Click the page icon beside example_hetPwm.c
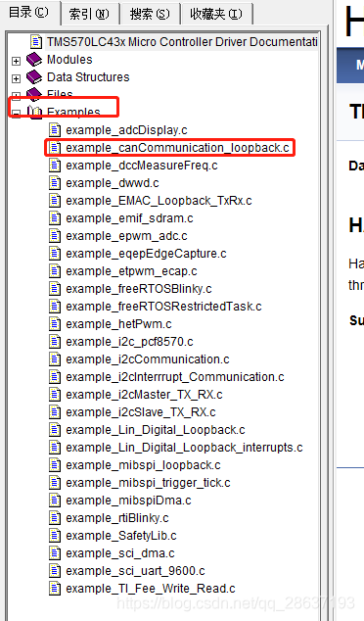This screenshot has height=621, width=364. point(55,324)
